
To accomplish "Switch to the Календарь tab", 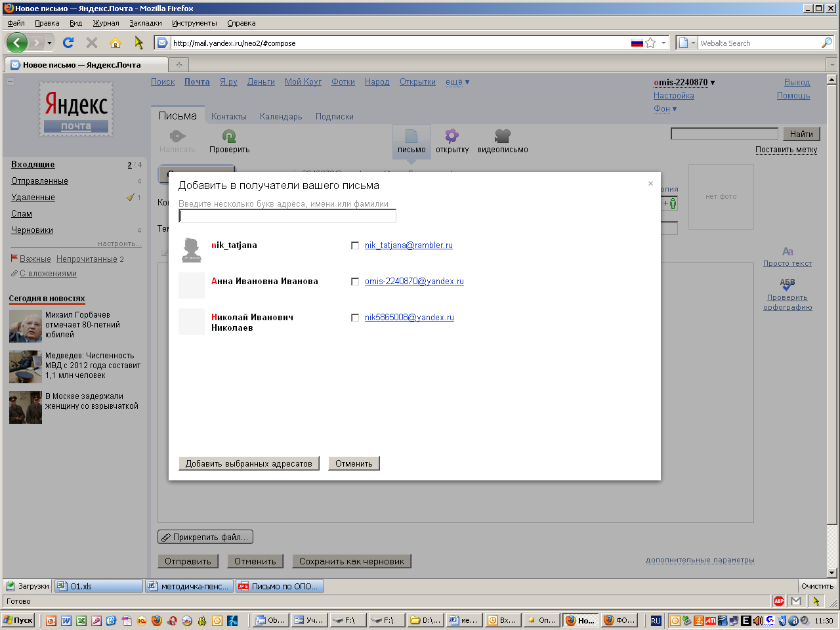I will (x=281, y=117).
